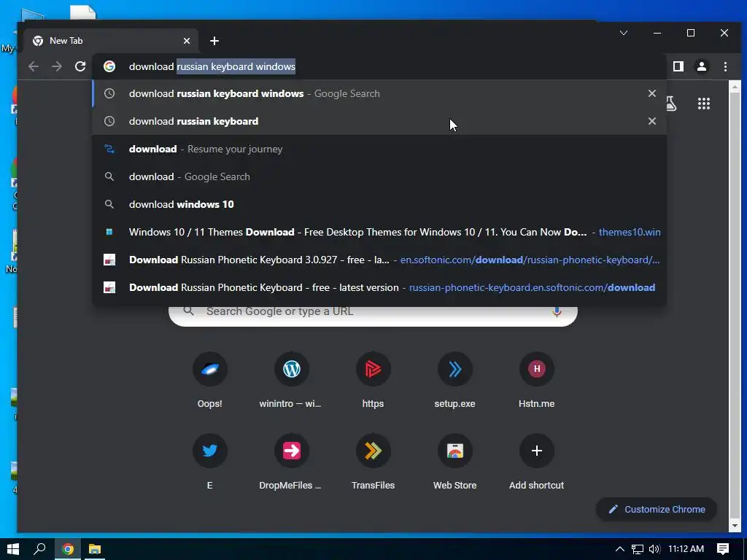Open the Google apps grid icon

tap(704, 104)
